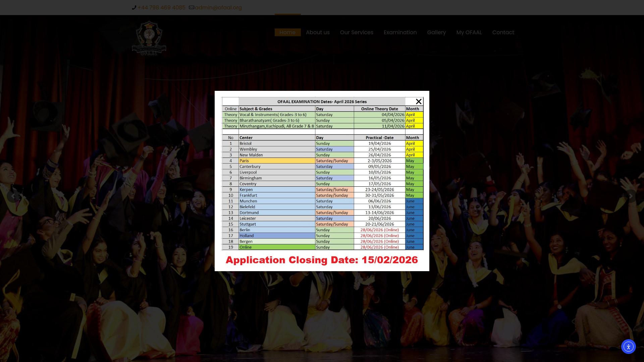Email admin@ofaal.org link
This screenshot has height=362, width=644.
218,7
